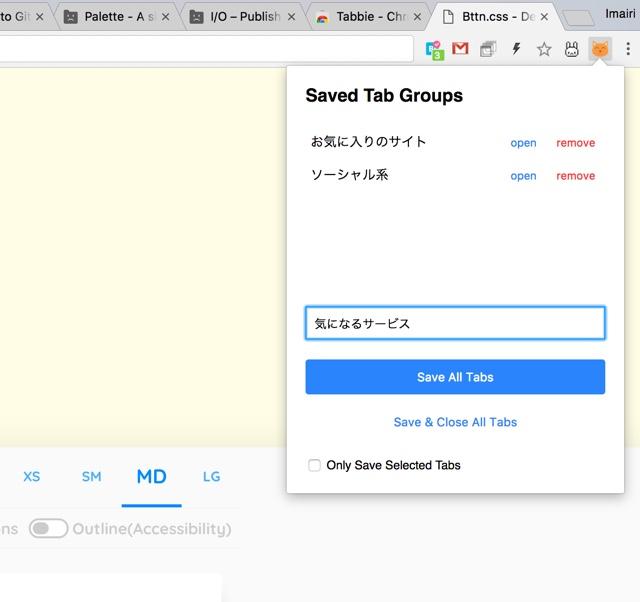Click the Only Save Selected Tabs label
This screenshot has width=640, height=602.
point(393,465)
